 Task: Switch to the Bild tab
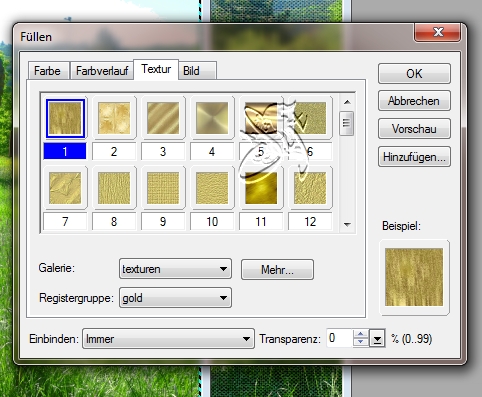[198, 71]
